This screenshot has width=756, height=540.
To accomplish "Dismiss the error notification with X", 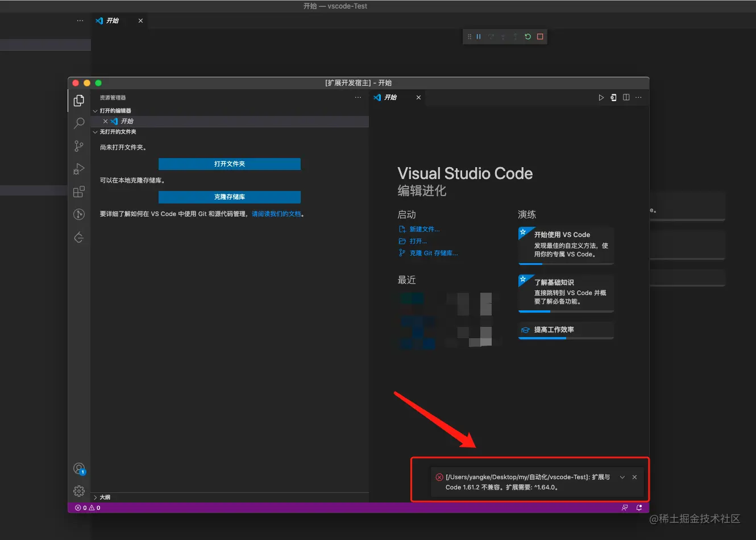I will coord(634,477).
